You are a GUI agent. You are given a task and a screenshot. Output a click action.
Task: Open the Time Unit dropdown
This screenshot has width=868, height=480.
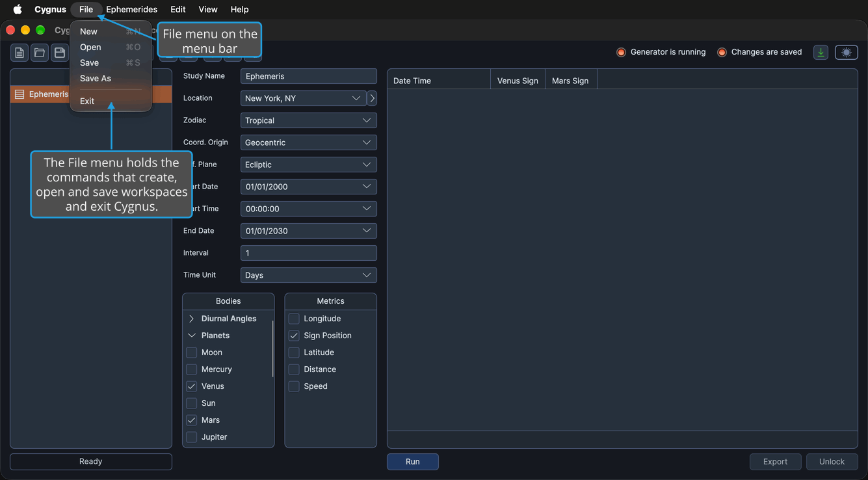309,275
